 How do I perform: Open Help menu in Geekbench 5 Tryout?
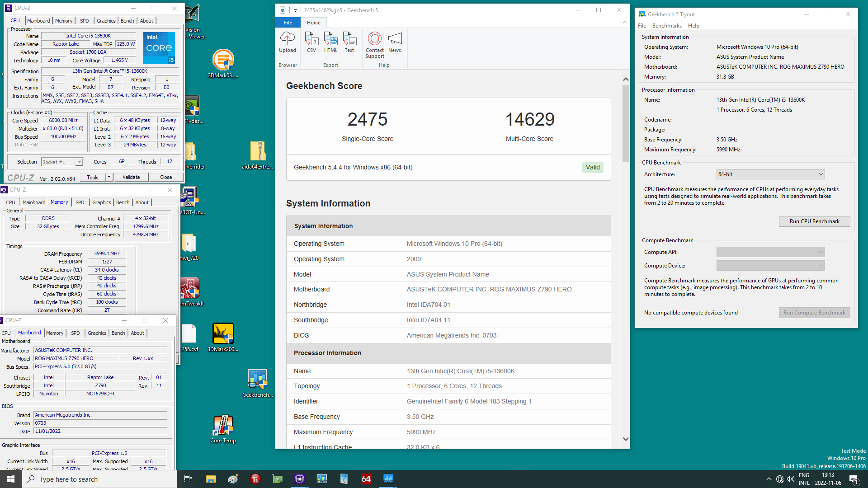pos(693,26)
